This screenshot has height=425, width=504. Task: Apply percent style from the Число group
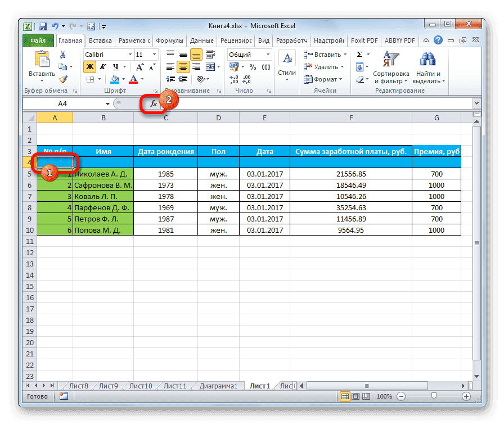tap(253, 67)
